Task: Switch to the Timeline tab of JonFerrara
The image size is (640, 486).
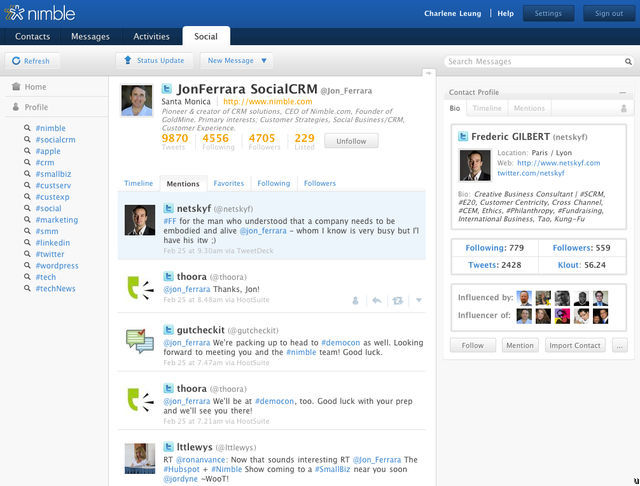Action: click(139, 183)
